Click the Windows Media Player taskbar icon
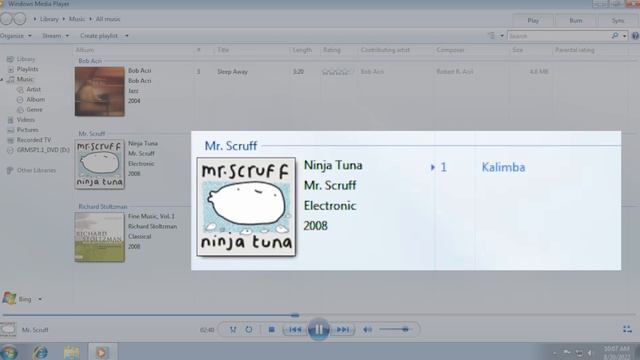 pos(102,352)
